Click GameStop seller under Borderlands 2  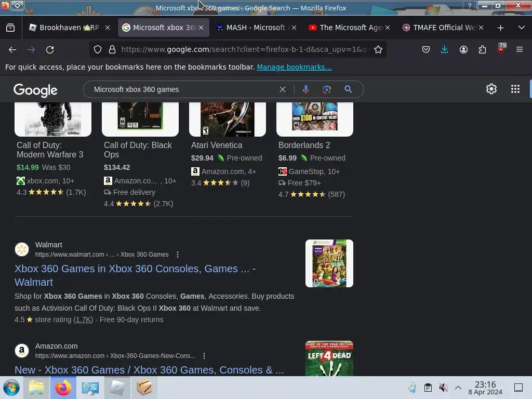click(309, 171)
